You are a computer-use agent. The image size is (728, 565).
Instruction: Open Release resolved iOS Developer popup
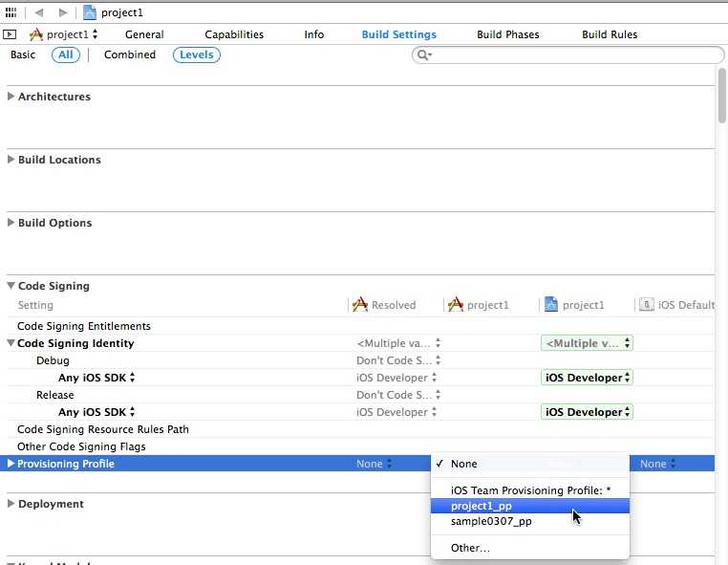coord(397,412)
